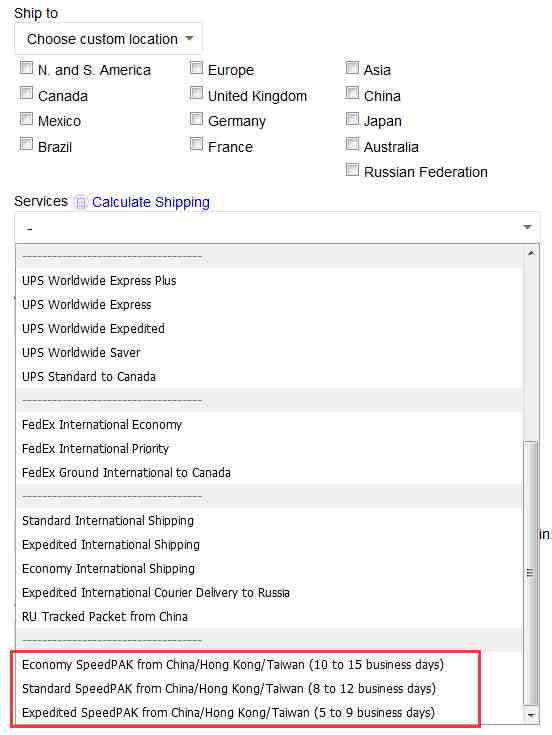Image resolution: width=552 pixels, height=735 pixels.
Task: Click the services list scroll-down arrow
Action: [x=531, y=715]
